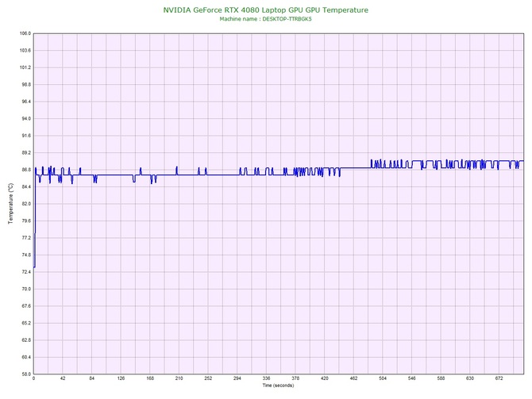Image resolution: width=532 pixels, height=399 pixels.
Task: Click the 420 x-axis tick label
Action: point(325,378)
